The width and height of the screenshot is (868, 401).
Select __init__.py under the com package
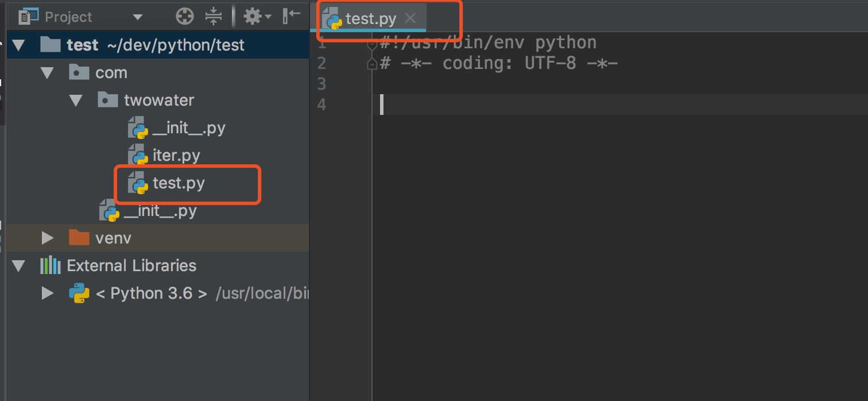pyautogui.click(x=160, y=211)
